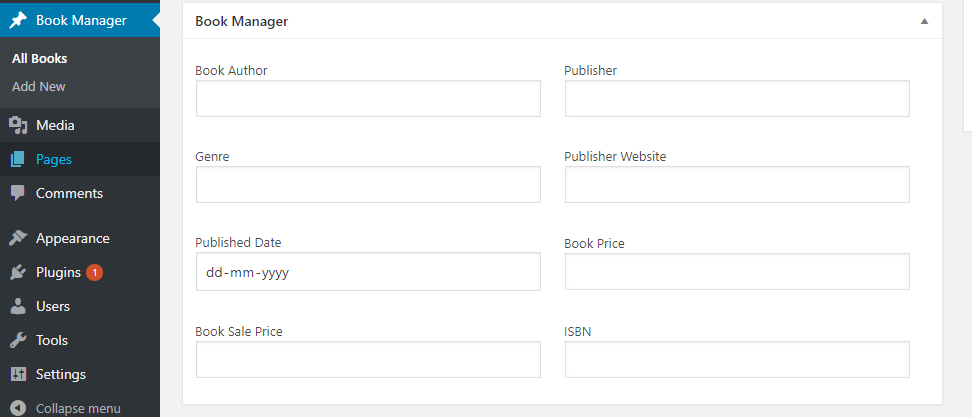Click the Users person icon
The height and width of the screenshot is (417, 972).
tap(19, 307)
